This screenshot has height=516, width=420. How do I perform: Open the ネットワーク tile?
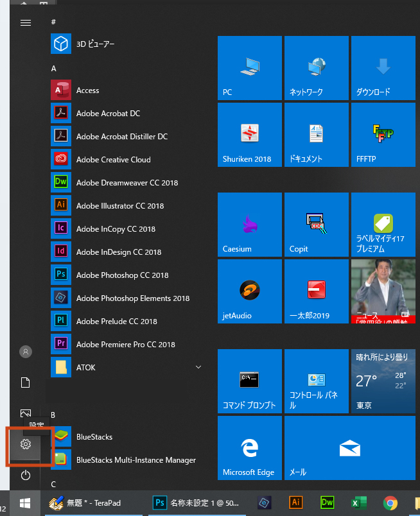pyautogui.click(x=316, y=68)
